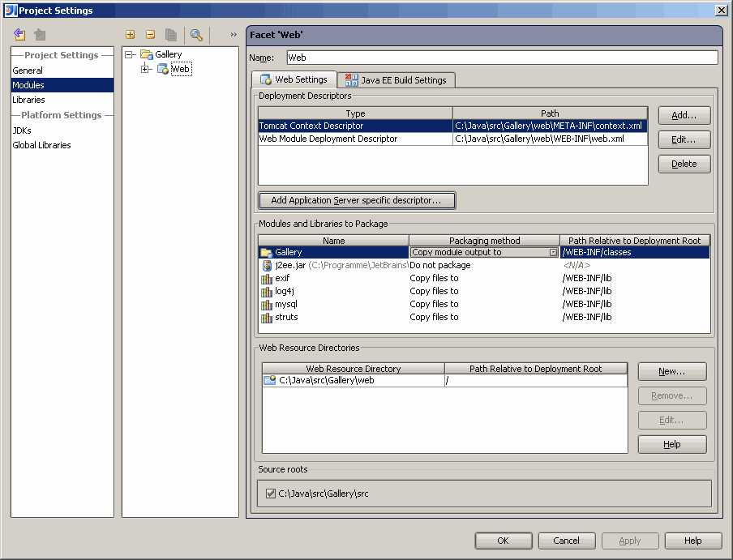Image resolution: width=733 pixels, height=560 pixels.
Task: Copy the selected module via copy icon
Action: click(x=170, y=35)
